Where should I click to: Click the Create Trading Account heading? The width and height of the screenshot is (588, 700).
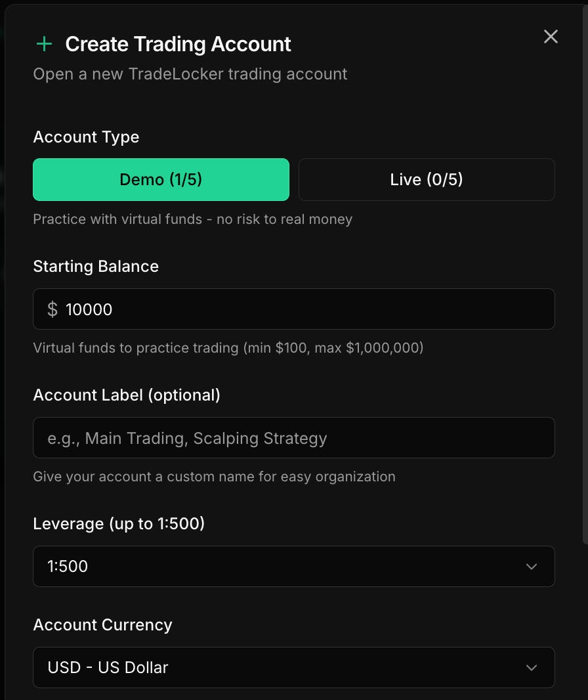click(178, 44)
